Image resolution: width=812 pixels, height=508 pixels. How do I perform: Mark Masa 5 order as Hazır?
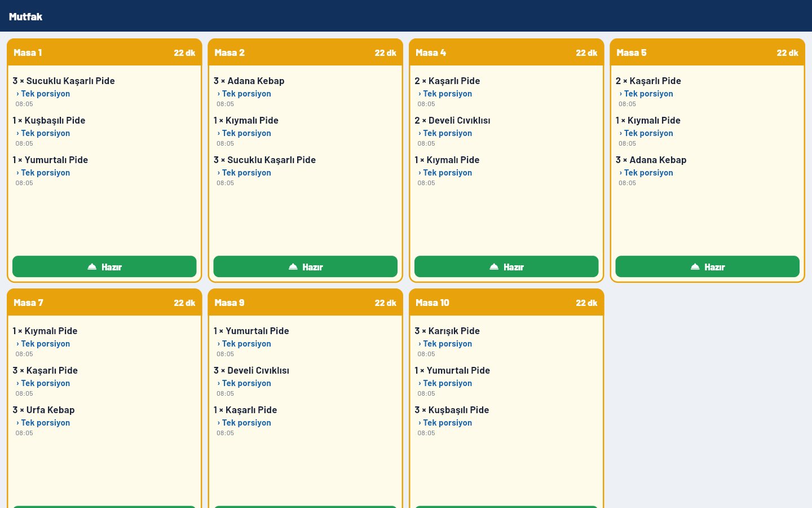pyautogui.click(x=707, y=266)
